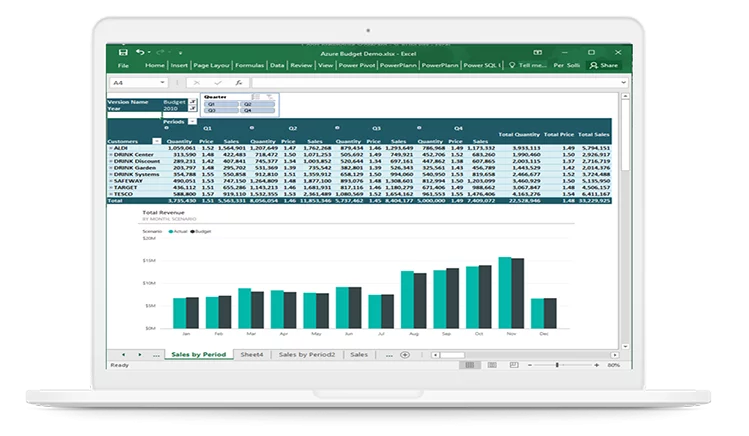Open the Power Pivot ribbon tab
This screenshot has height=436, width=749.
tap(357, 65)
